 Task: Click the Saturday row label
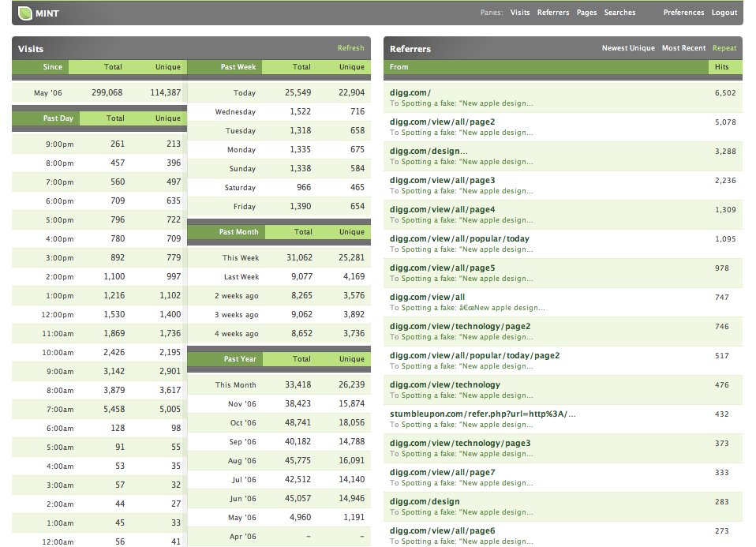(x=240, y=188)
